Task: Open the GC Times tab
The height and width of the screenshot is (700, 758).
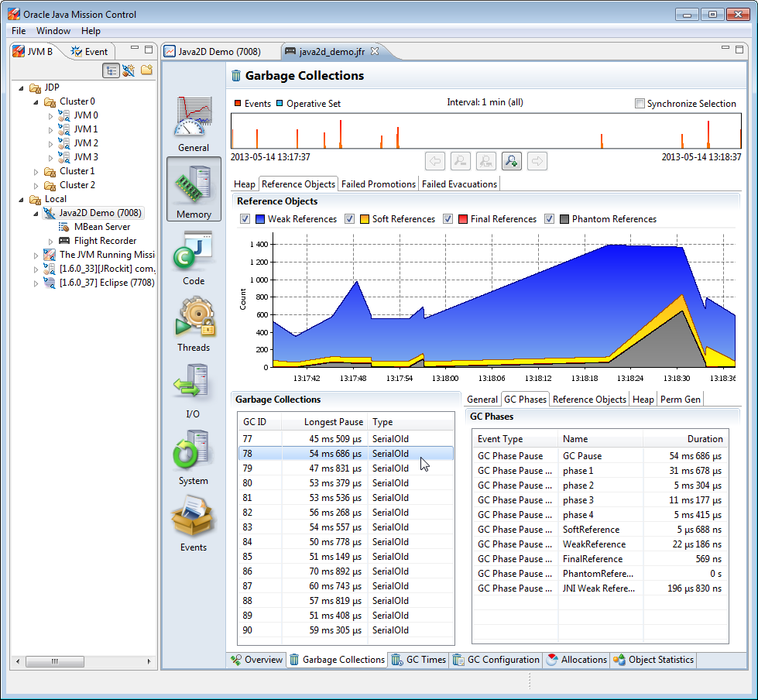Action: point(418,660)
